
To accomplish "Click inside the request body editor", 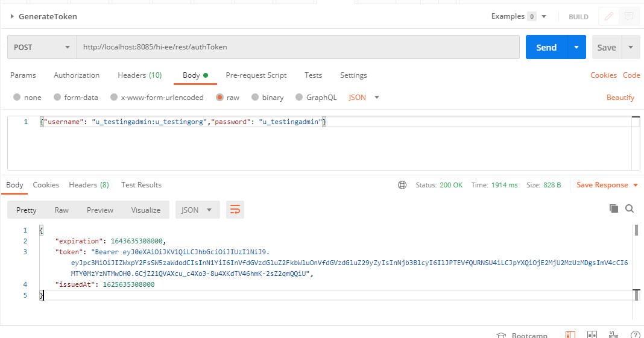I will tap(324, 143).
